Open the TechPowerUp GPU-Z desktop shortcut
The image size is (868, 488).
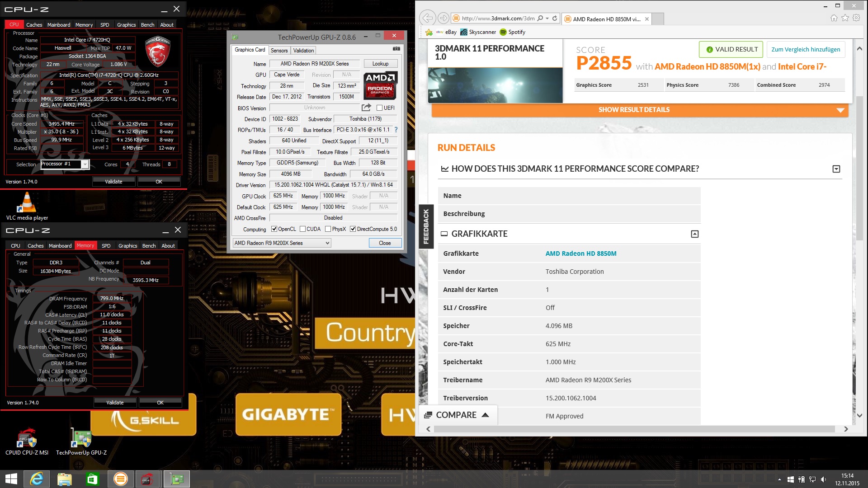tap(81, 441)
